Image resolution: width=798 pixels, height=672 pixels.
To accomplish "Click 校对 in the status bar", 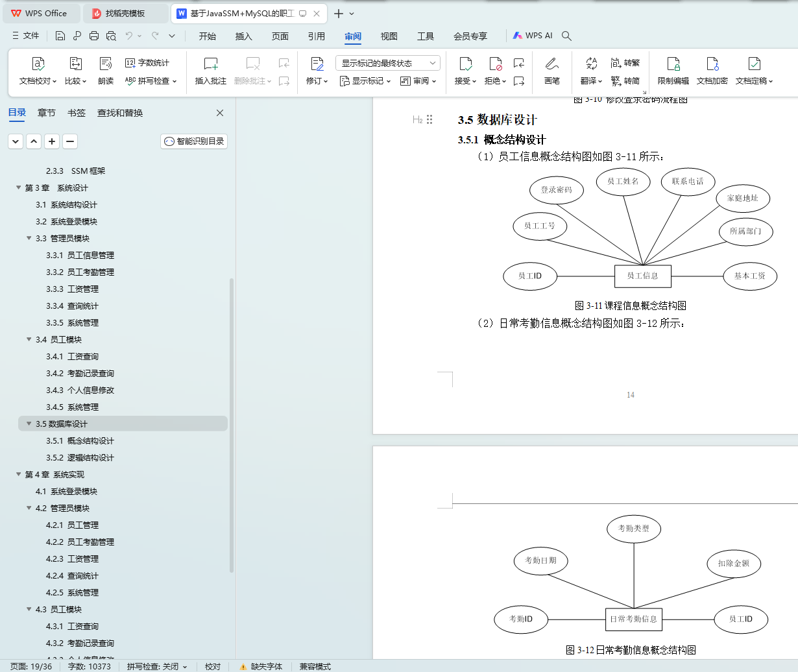I will (213, 666).
